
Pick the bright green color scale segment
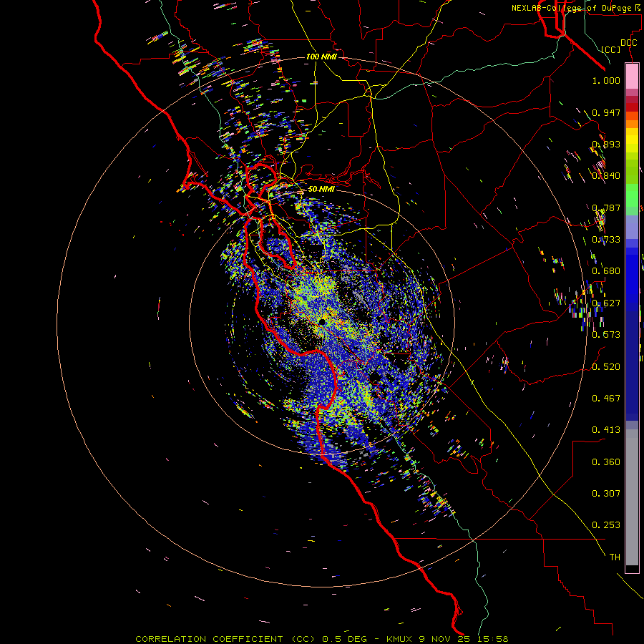pos(632,195)
